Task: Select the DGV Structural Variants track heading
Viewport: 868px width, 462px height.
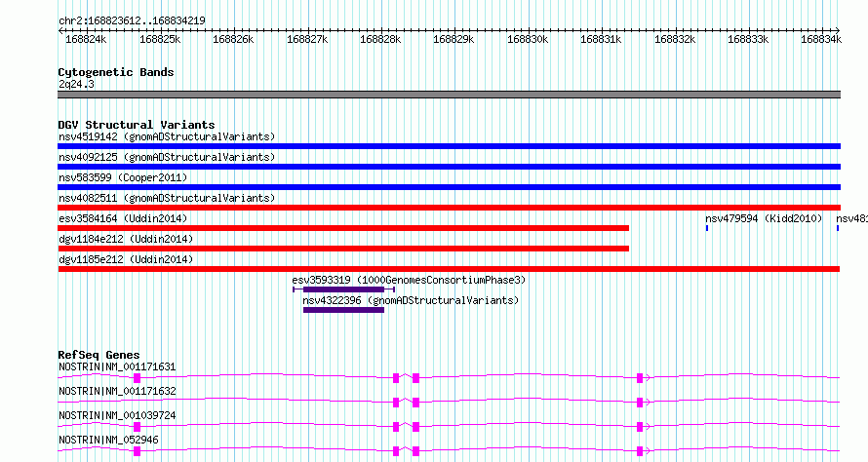Action: pyautogui.click(x=137, y=125)
